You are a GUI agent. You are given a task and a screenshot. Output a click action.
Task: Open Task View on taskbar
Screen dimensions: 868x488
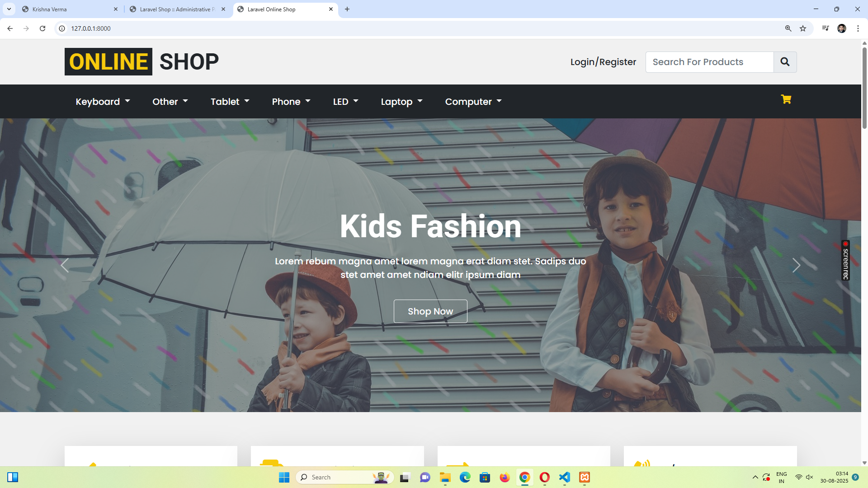(x=405, y=477)
